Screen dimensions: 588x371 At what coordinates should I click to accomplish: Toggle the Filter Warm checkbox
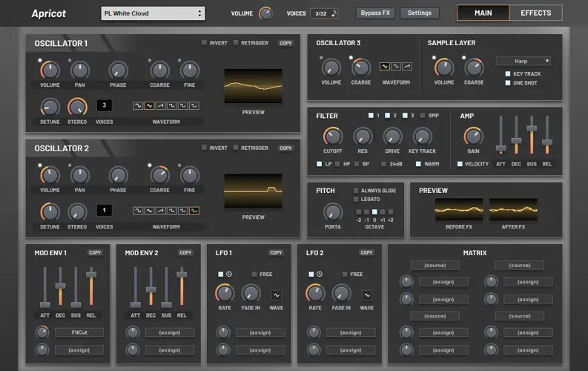[417, 163]
